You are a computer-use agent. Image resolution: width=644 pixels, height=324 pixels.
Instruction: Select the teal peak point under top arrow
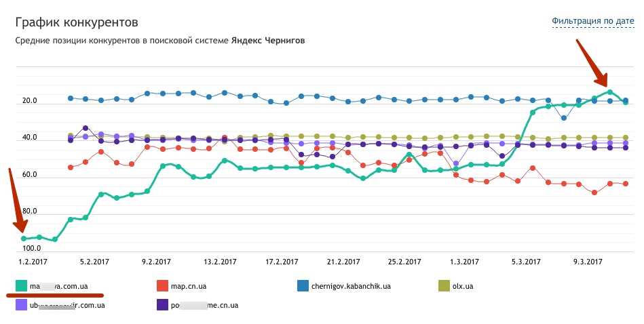[610, 92]
